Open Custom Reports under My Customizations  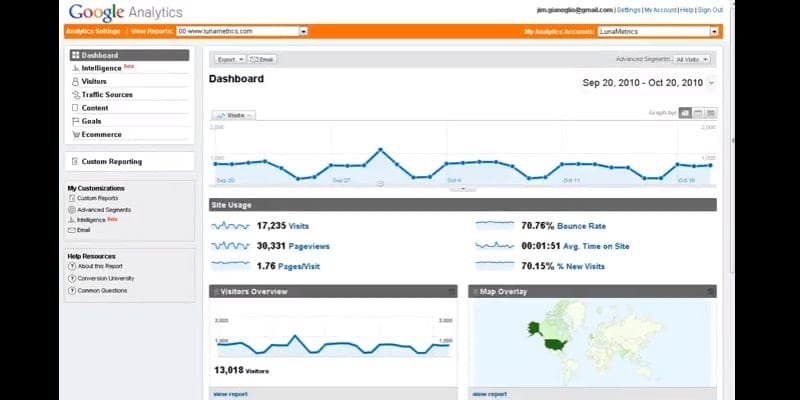click(x=97, y=198)
